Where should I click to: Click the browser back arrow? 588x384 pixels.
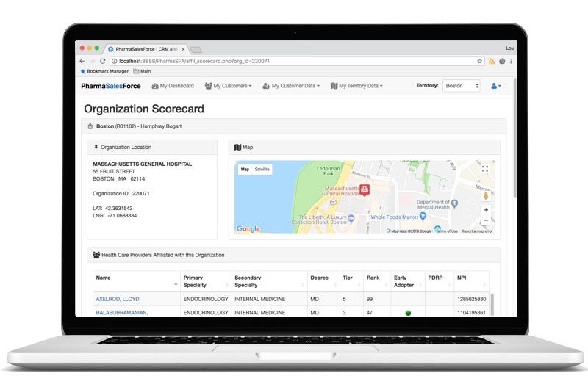82,61
